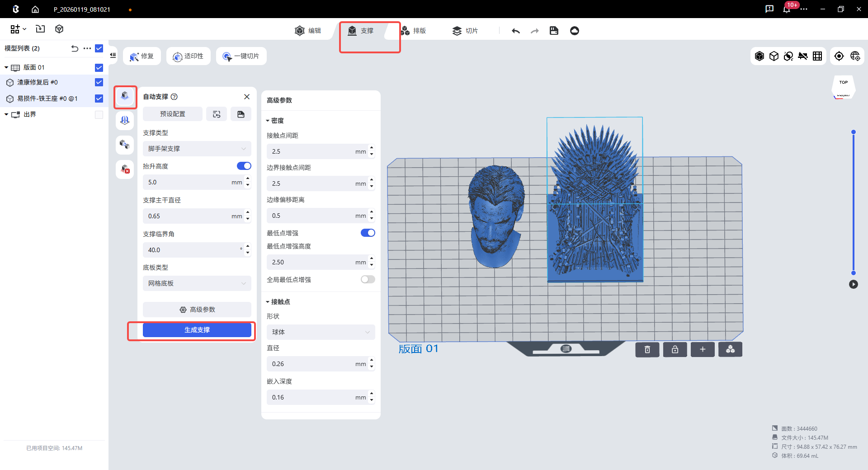This screenshot has height=470, width=868.
Task: Click the 一键切片 button
Action: tap(241, 56)
